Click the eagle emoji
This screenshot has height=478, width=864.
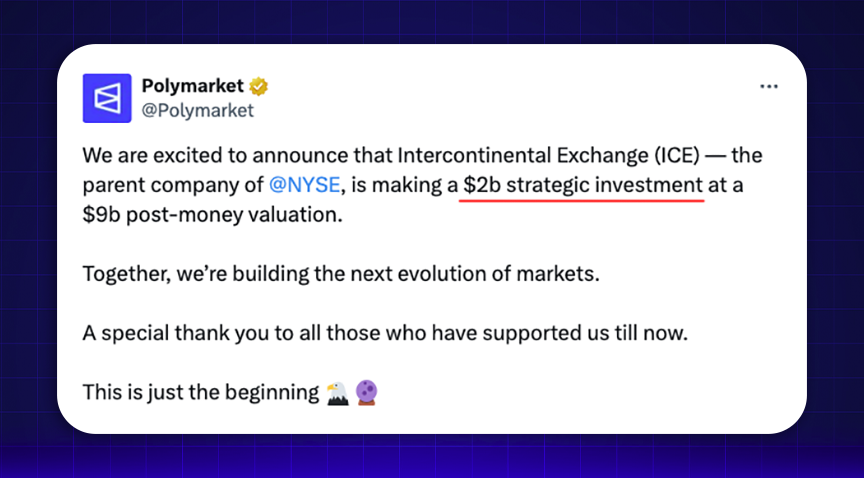[x=337, y=393]
